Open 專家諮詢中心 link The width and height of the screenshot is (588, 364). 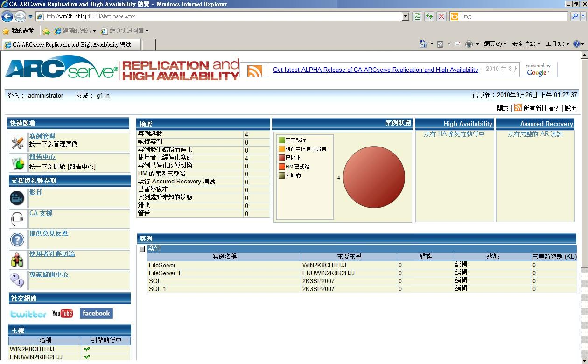49,274
